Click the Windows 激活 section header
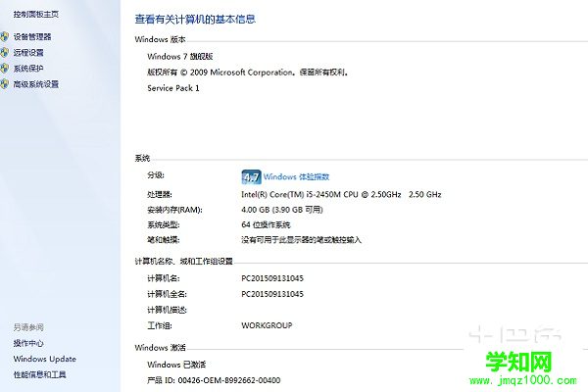This screenshot has height=392, width=588. tap(160, 348)
